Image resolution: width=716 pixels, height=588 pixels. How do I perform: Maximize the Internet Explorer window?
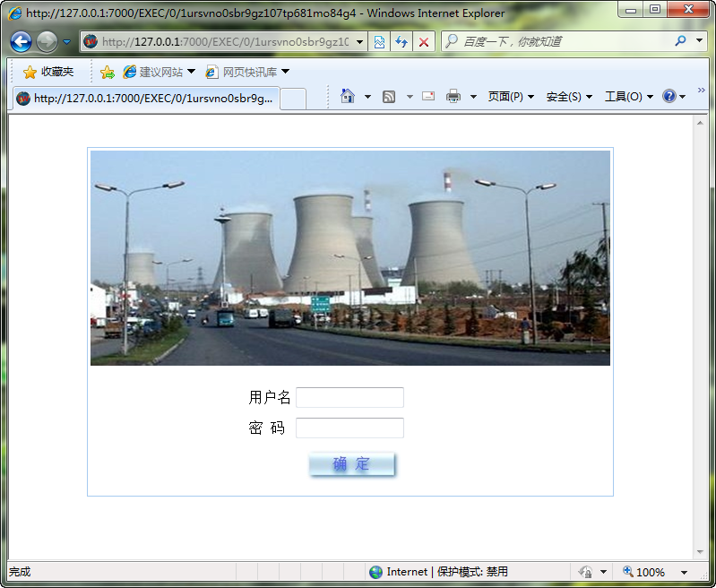[x=655, y=9]
